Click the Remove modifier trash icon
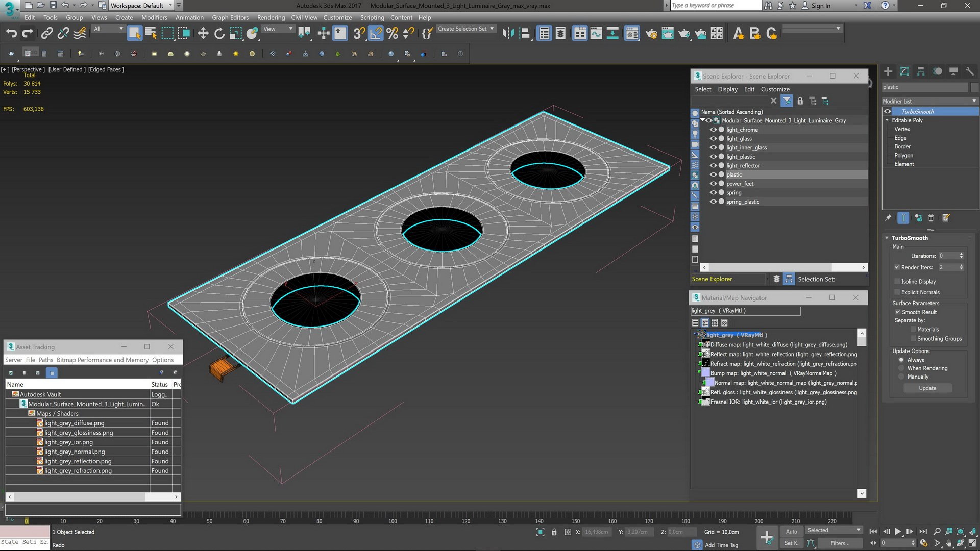980x551 pixels. (931, 218)
